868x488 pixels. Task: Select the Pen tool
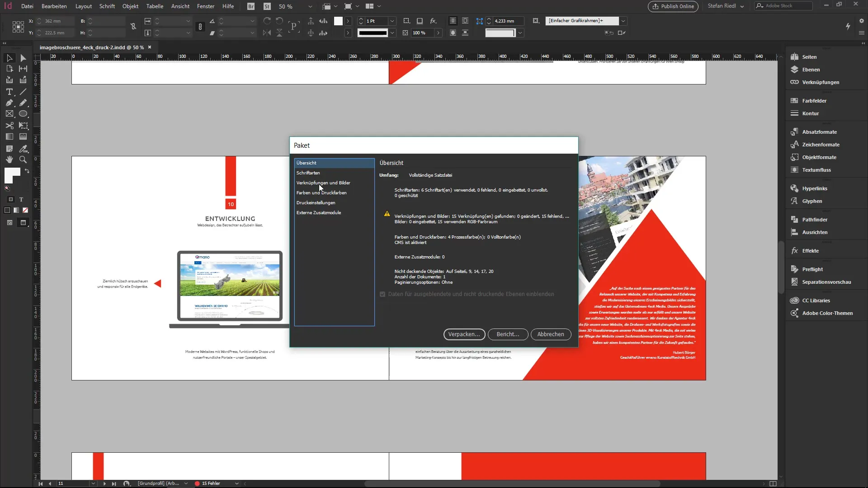click(9, 103)
